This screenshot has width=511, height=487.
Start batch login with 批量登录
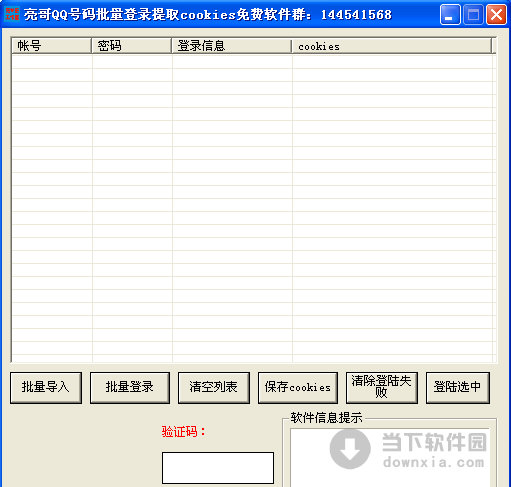point(130,388)
